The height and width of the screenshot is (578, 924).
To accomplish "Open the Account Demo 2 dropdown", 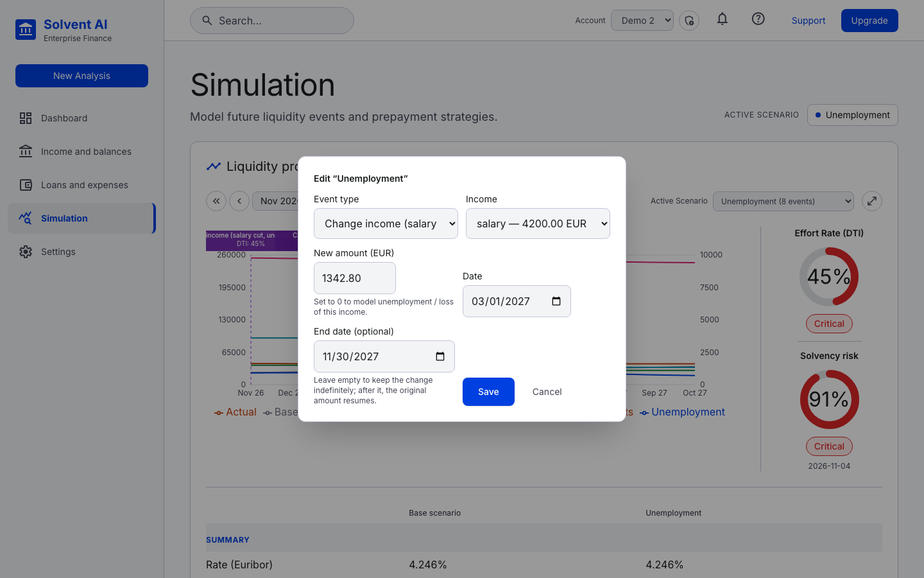I will (x=642, y=21).
